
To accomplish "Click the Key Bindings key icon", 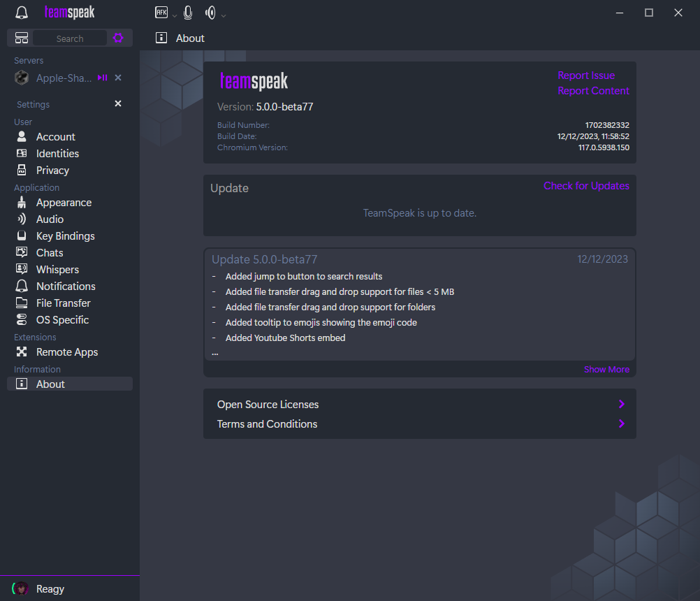I will click(x=22, y=236).
